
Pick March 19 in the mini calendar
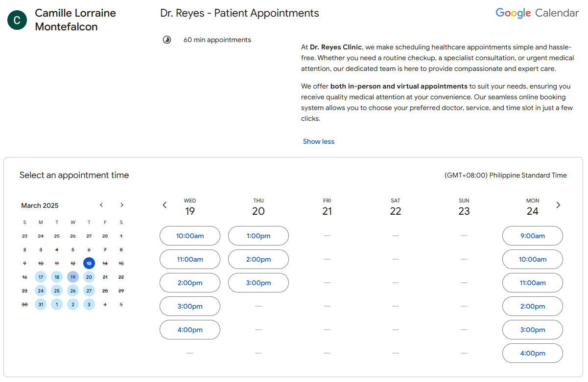point(73,277)
